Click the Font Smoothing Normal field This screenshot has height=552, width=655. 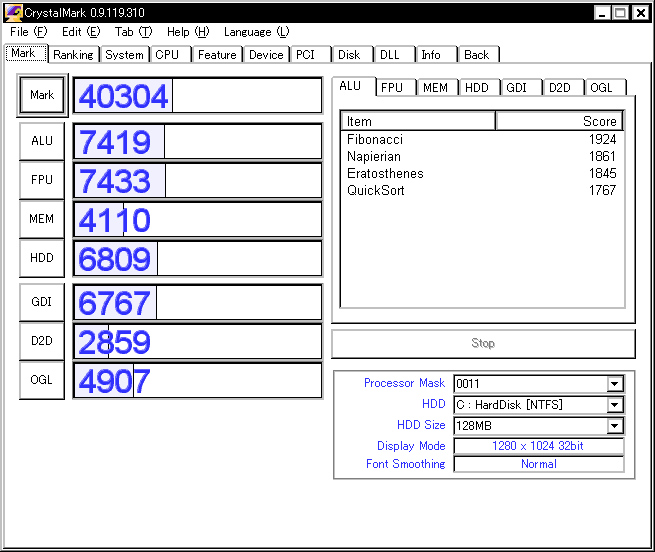tap(538, 464)
